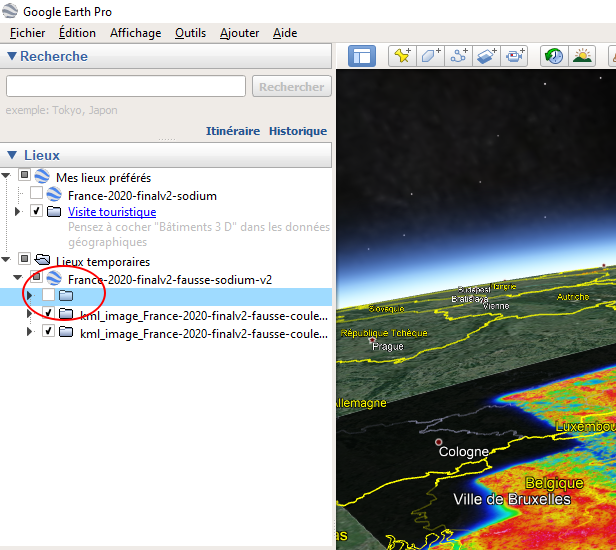Click the Rechercher button
Image resolution: width=616 pixels, height=550 pixels.
coord(292,86)
